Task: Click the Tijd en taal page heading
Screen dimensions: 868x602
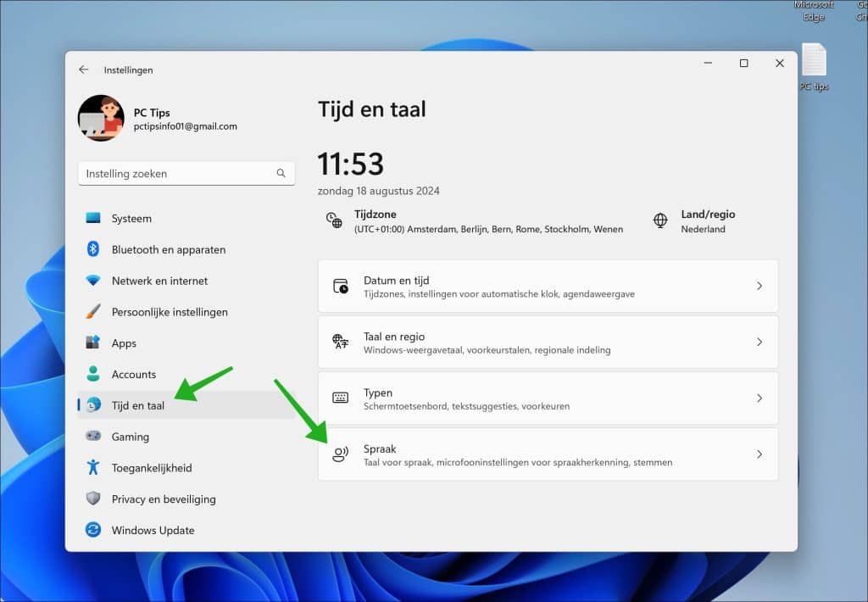Action: pyautogui.click(x=372, y=109)
